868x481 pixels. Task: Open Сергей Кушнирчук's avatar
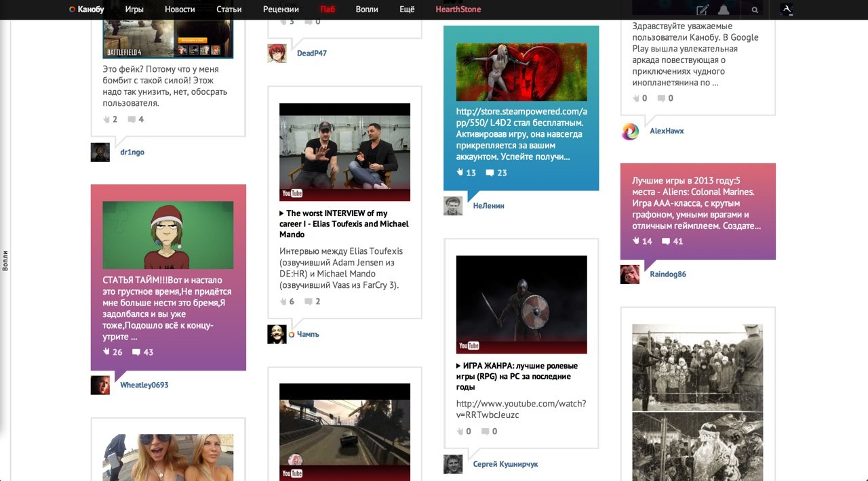tap(453, 464)
